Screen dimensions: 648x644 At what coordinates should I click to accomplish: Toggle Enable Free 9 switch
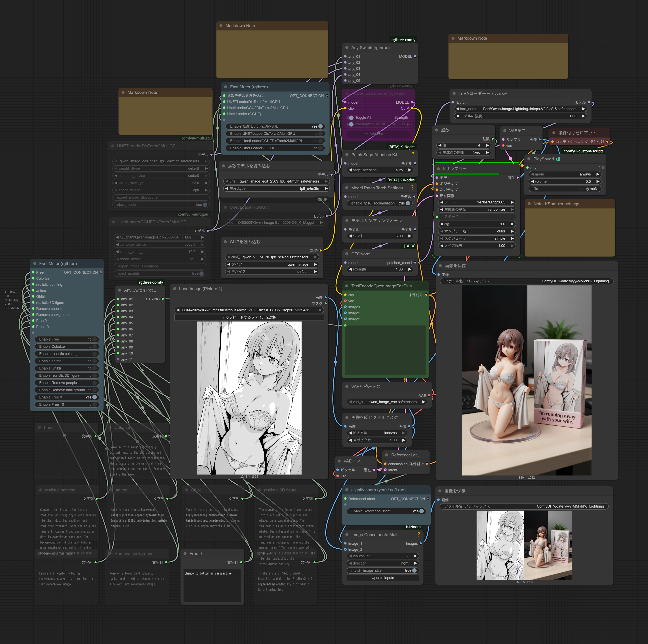94,397
